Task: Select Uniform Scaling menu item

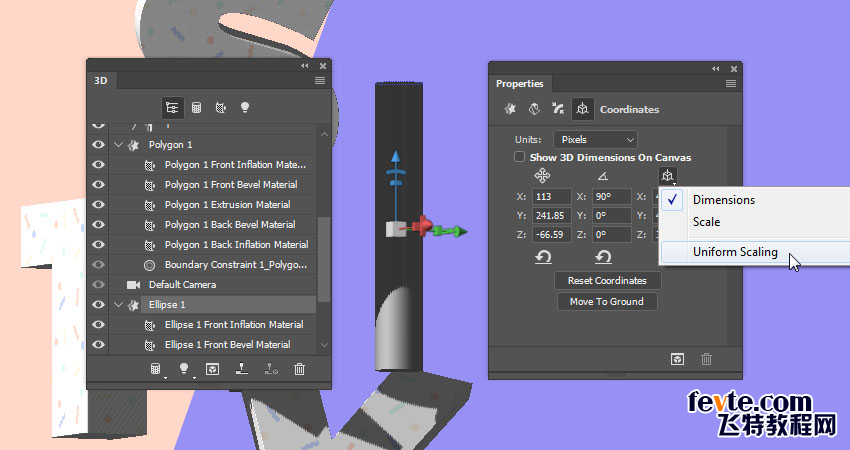Action: point(735,252)
